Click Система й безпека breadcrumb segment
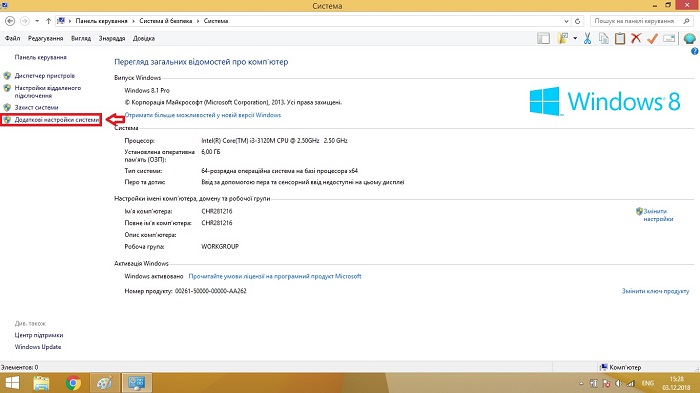The image size is (700, 393). tap(166, 21)
